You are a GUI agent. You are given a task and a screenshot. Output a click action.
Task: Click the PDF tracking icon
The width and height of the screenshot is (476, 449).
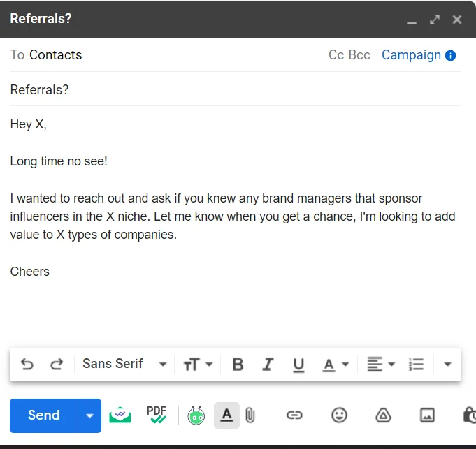tap(157, 415)
